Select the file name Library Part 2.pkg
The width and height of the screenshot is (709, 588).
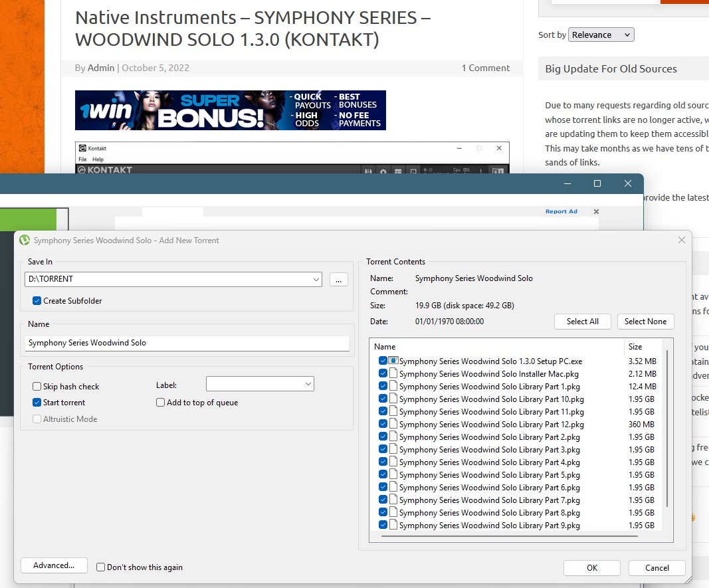[490, 437]
